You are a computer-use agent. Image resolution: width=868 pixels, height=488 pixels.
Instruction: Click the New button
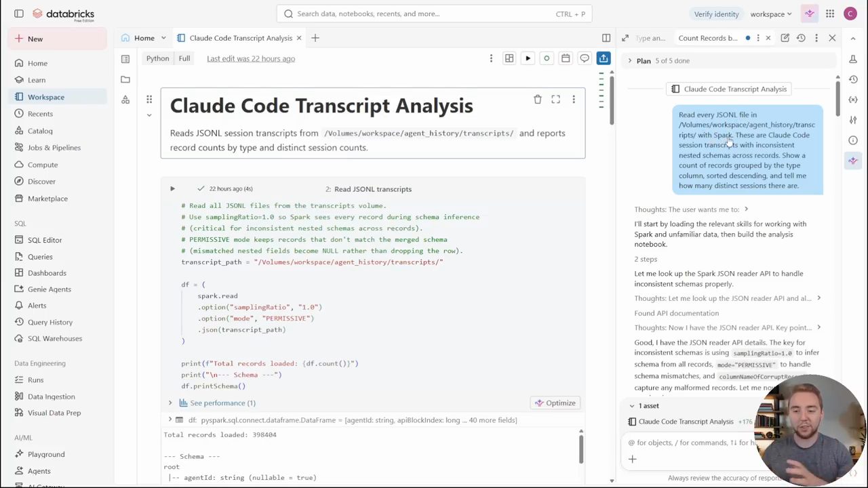pyautogui.click(x=58, y=39)
